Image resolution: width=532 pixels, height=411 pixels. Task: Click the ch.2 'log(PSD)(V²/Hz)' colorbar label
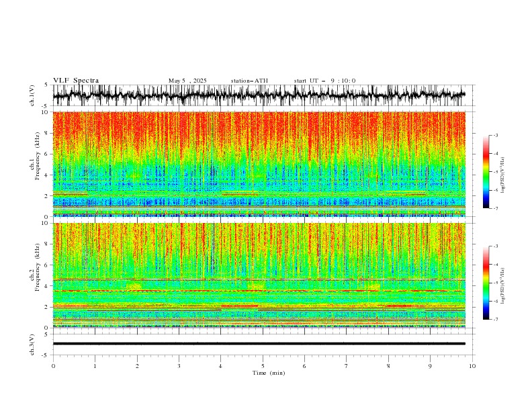(502, 286)
